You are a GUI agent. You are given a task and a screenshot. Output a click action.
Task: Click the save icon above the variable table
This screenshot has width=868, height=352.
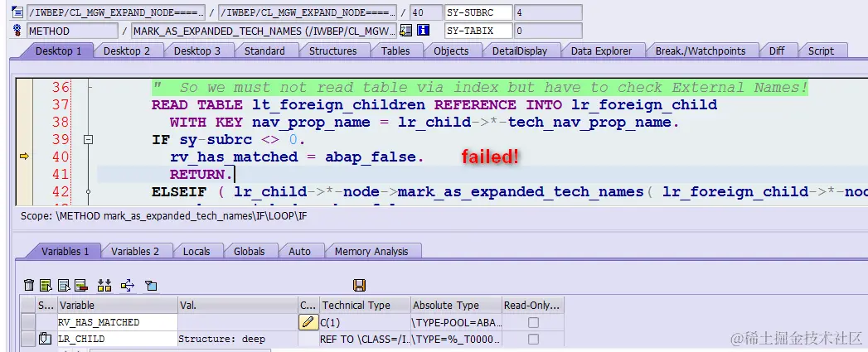[x=359, y=286]
